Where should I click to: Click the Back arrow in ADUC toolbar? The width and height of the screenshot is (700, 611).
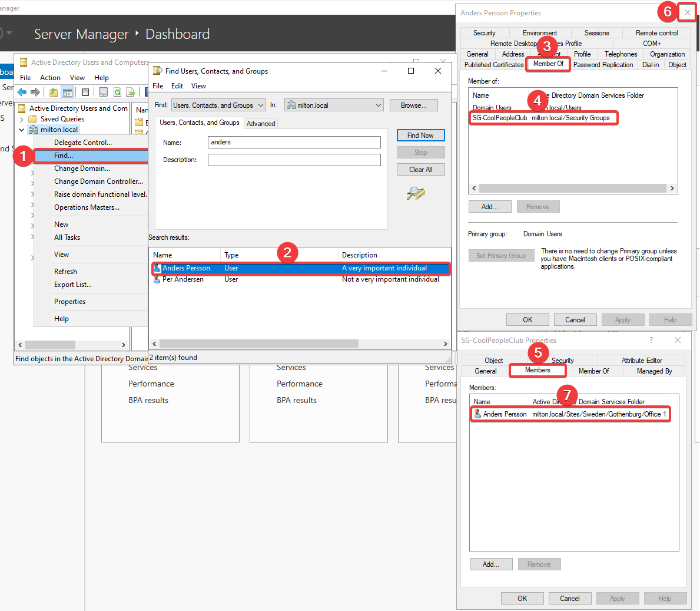click(22, 92)
